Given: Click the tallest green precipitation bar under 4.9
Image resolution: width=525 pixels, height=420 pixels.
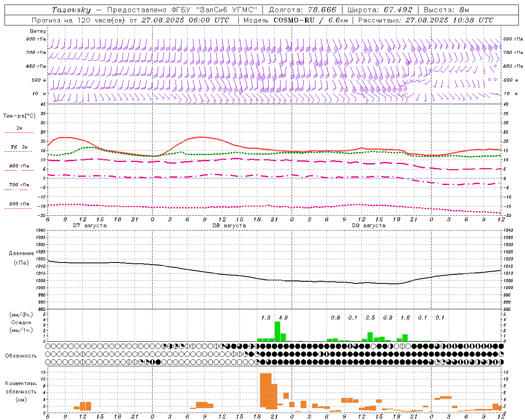Looking at the screenshot, I should [277, 331].
